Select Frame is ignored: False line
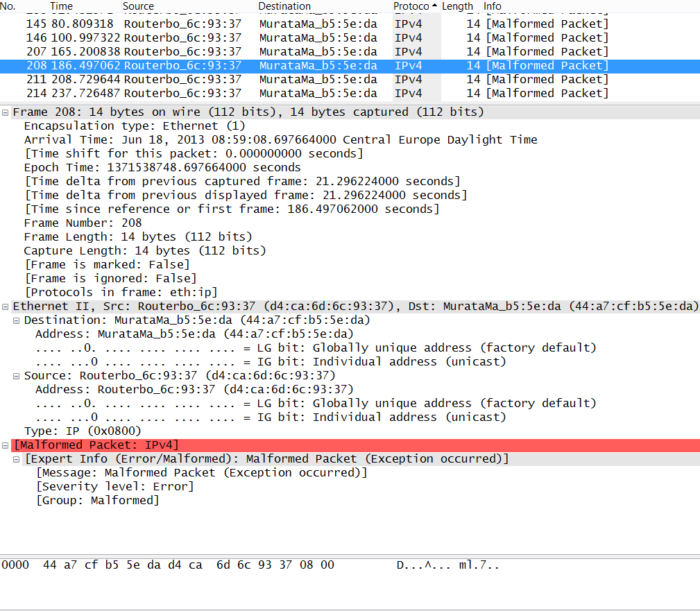700x611 pixels. point(110,279)
